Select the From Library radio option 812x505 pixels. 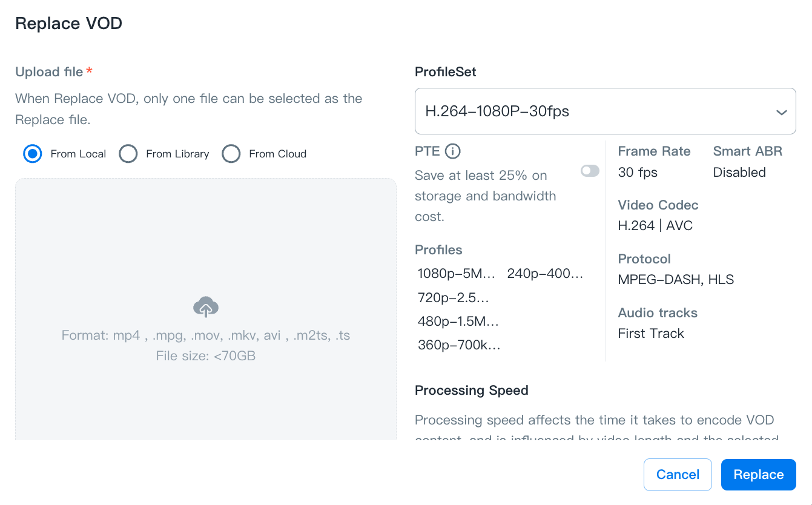click(128, 154)
